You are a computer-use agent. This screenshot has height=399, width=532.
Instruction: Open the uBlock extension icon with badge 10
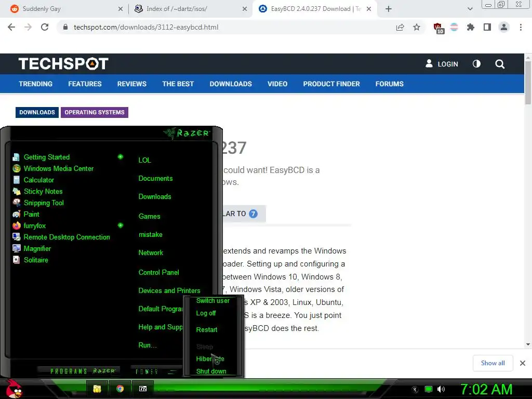[438, 28]
